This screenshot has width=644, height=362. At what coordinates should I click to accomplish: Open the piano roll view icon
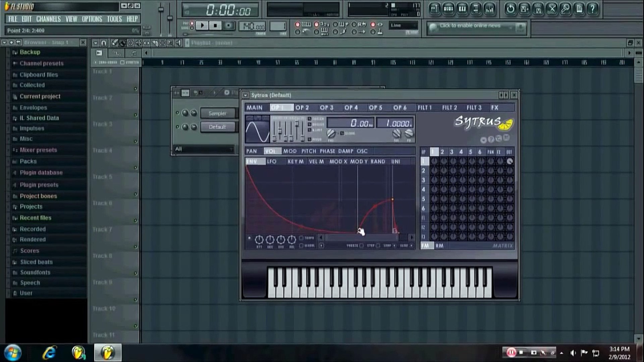coord(462,9)
